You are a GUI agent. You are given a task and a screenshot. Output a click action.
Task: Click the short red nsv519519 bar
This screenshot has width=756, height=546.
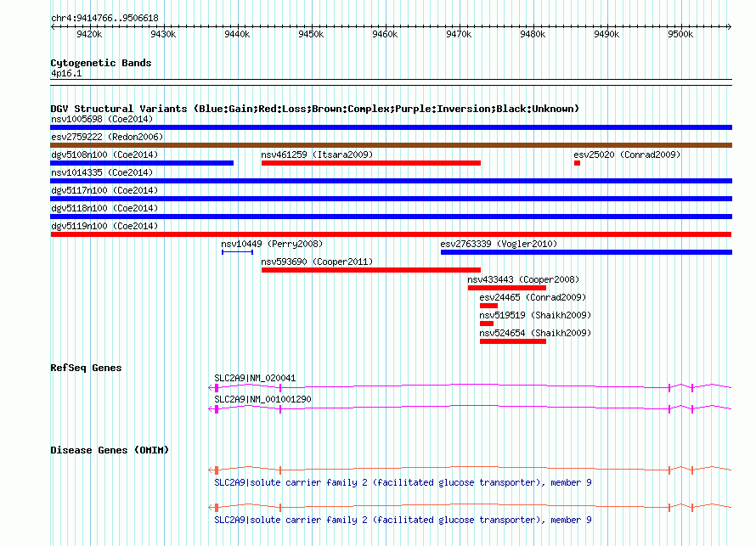pos(487,324)
